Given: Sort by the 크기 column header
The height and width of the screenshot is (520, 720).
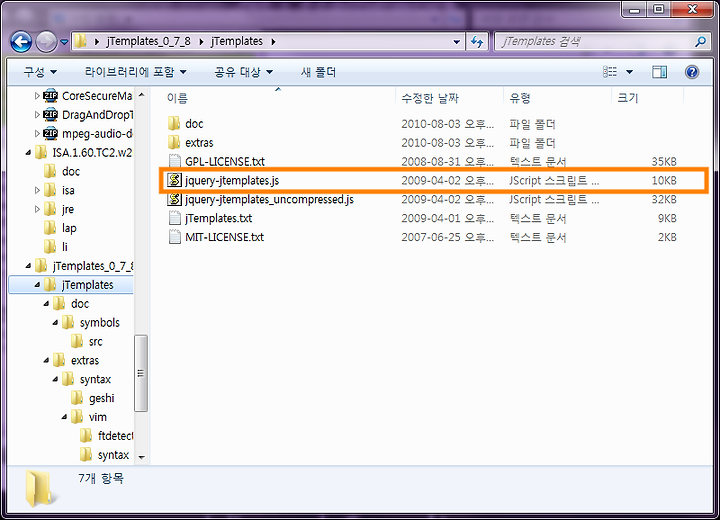Looking at the screenshot, I should (x=647, y=98).
